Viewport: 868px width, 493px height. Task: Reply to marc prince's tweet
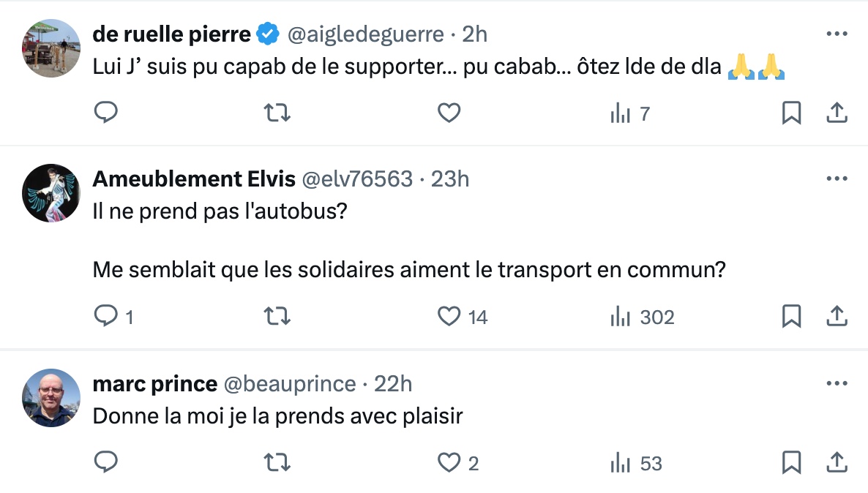(105, 462)
